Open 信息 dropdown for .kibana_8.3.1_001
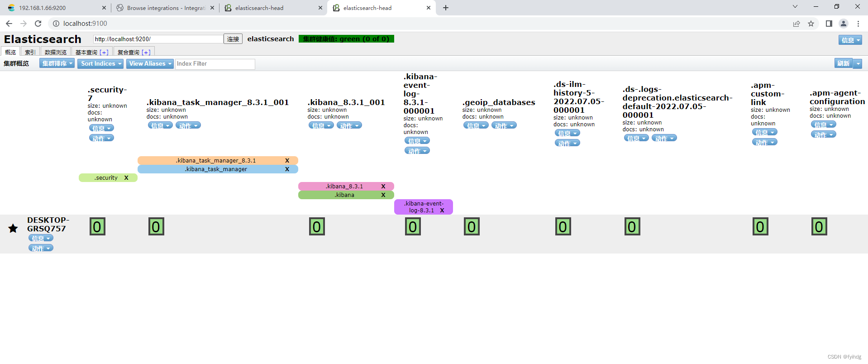 pyautogui.click(x=321, y=125)
